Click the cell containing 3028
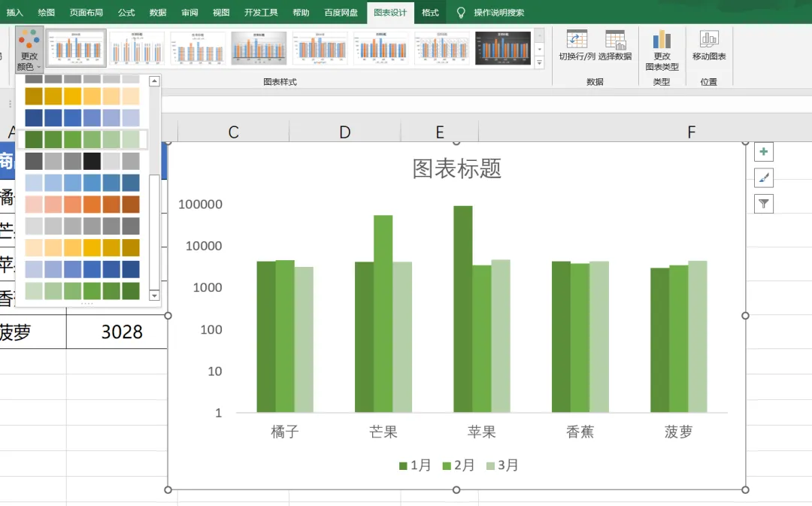 pyautogui.click(x=117, y=332)
